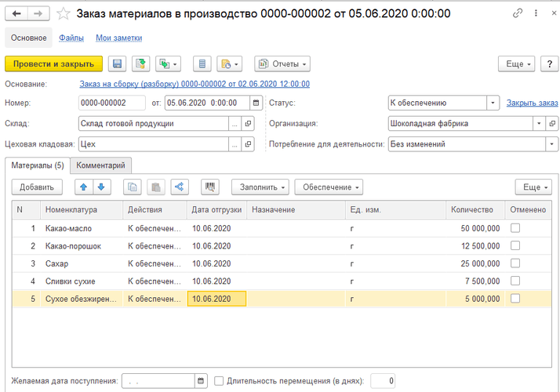Open calendar picker for document date

(256, 103)
